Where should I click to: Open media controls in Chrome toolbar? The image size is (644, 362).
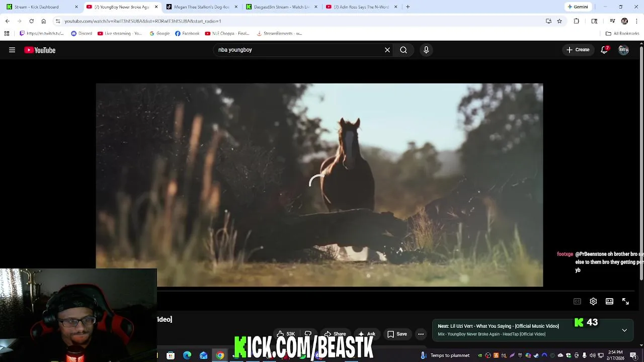pyautogui.click(x=612, y=21)
